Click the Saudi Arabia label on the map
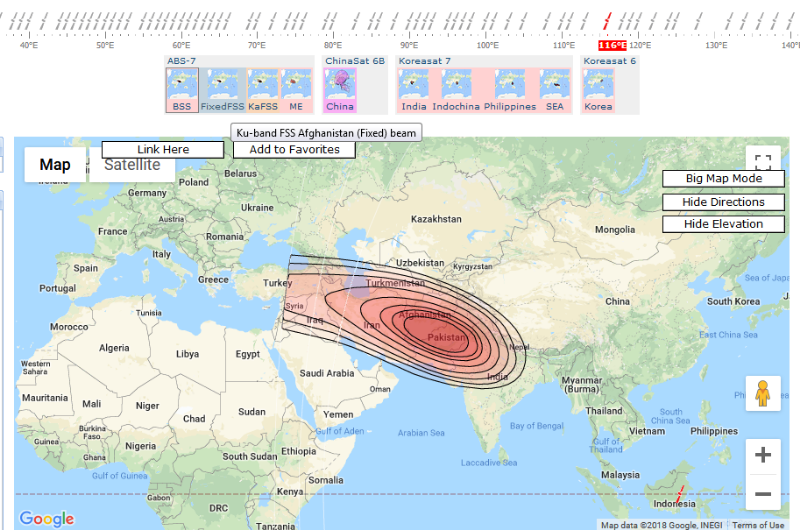This screenshot has width=800, height=530. tap(327, 373)
